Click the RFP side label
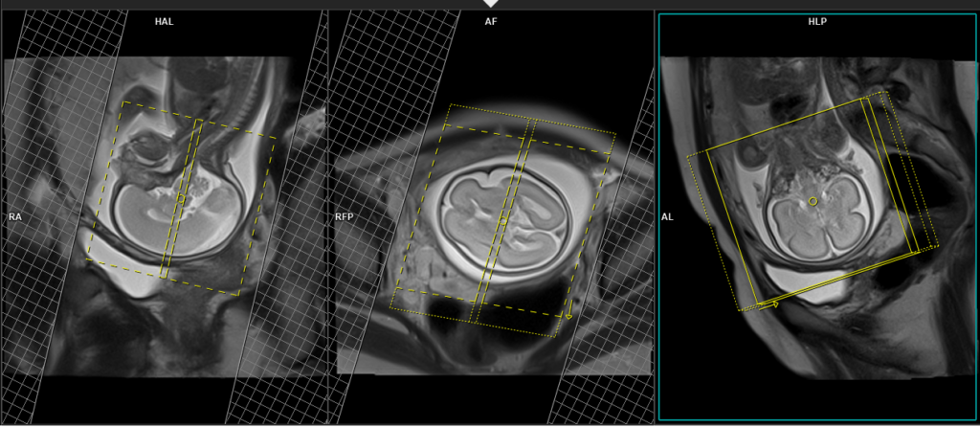This screenshot has width=980, height=427. 344,217
